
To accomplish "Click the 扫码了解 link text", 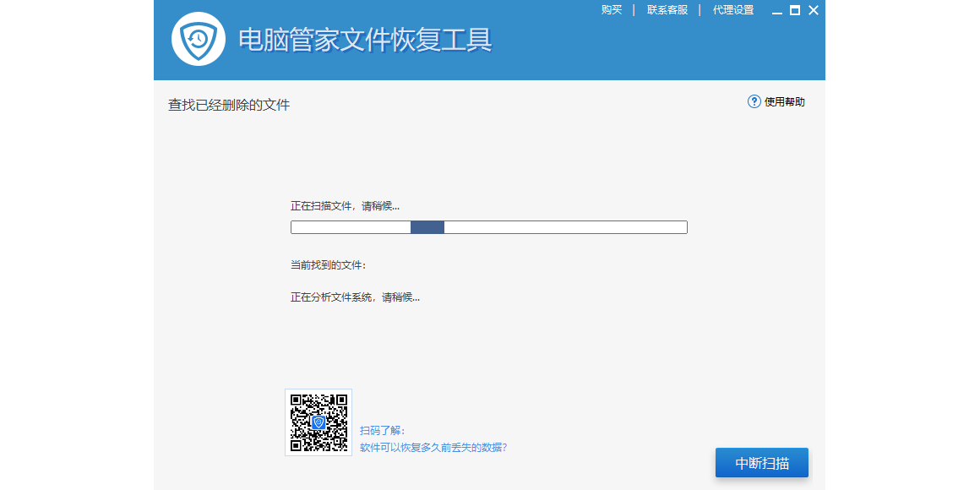I will point(383,431).
